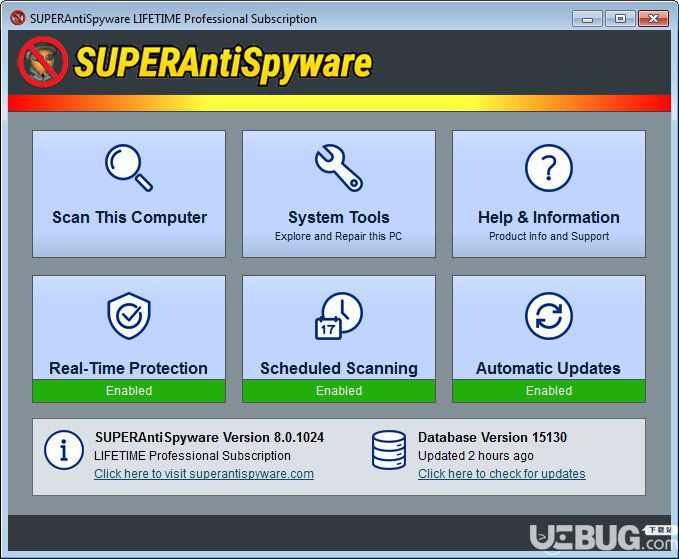Click the info circle icon by version
The width and height of the screenshot is (679, 559).
coord(64,450)
